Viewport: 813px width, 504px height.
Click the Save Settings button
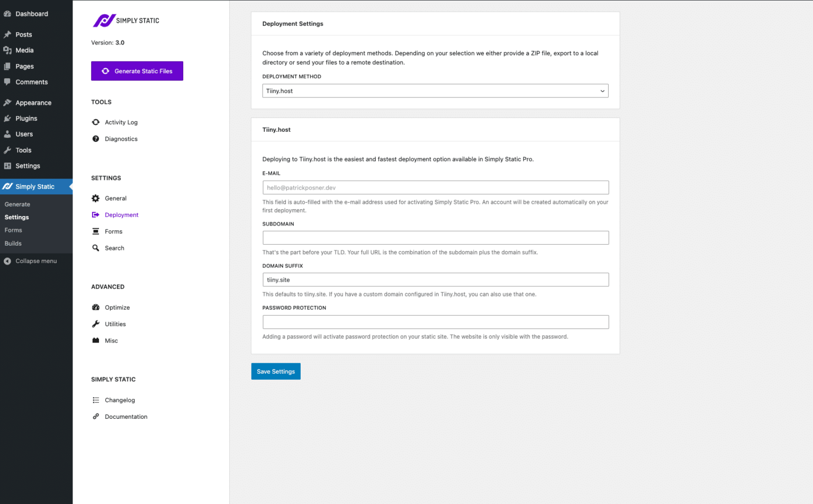[276, 372]
